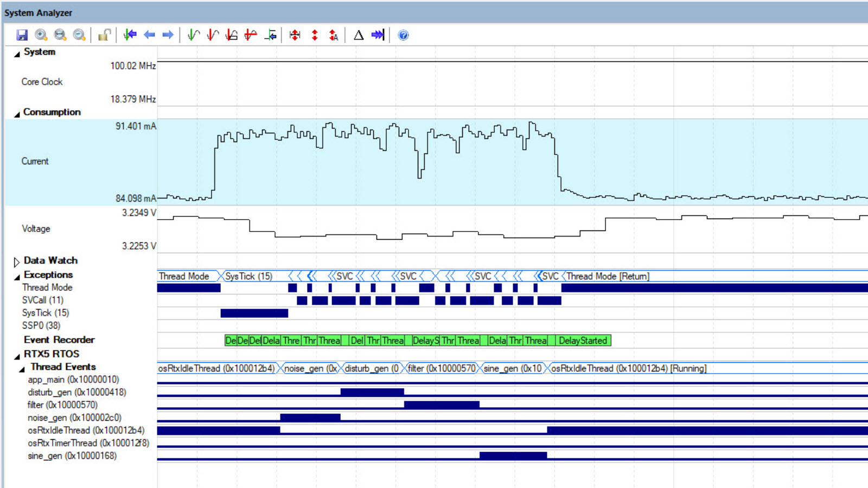Image resolution: width=868 pixels, height=488 pixels.
Task: Click the green DelayStarted event block
Action: tap(583, 341)
